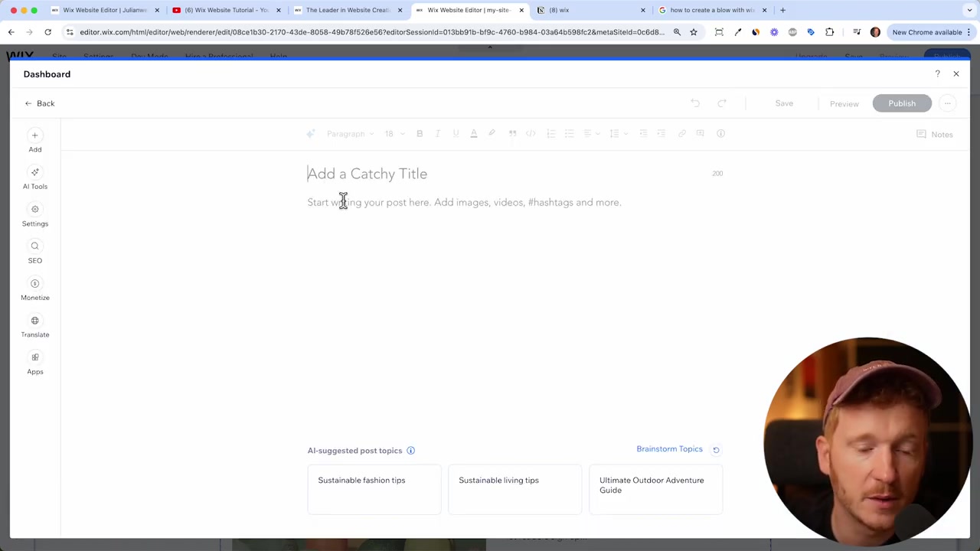The height and width of the screenshot is (551, 980).
Task: Click the add comment toolbar icon
Action: pyautogui.click(x=700, y=134)
